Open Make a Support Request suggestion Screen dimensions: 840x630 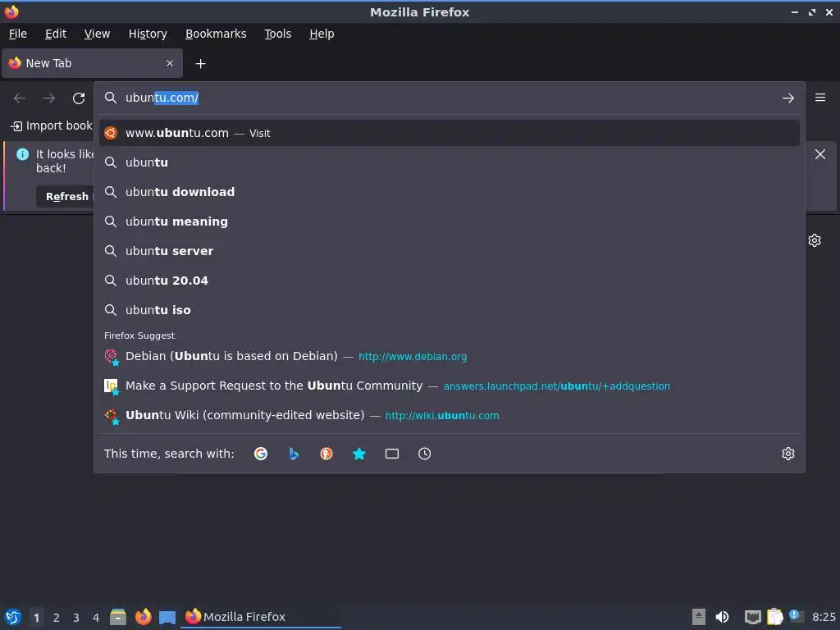pos(450,386)
